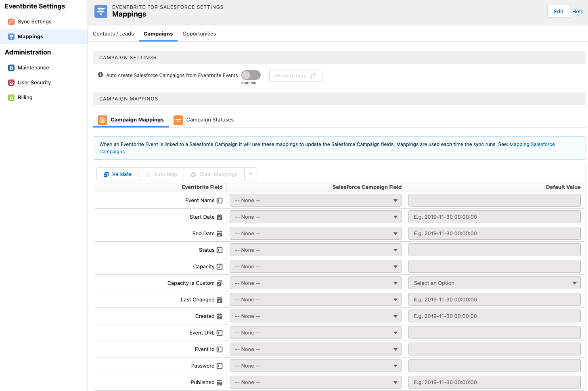Open Salesforce field dropdown for End Date
The width and height of the screenshot is (588, 391).
coord(316,234)
